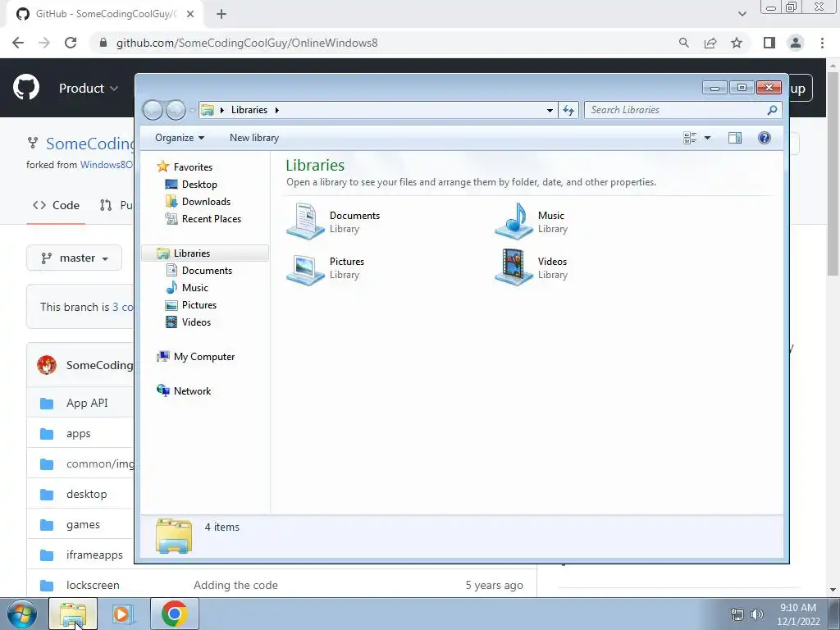Open a new Chrome tab
This screenshot has width=840, height=630.
pos(221,14)
